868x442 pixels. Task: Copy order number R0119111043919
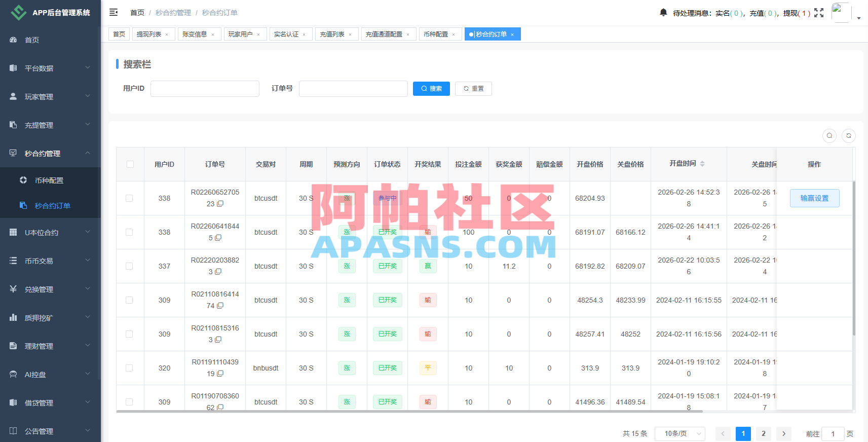tap(220, 374)
